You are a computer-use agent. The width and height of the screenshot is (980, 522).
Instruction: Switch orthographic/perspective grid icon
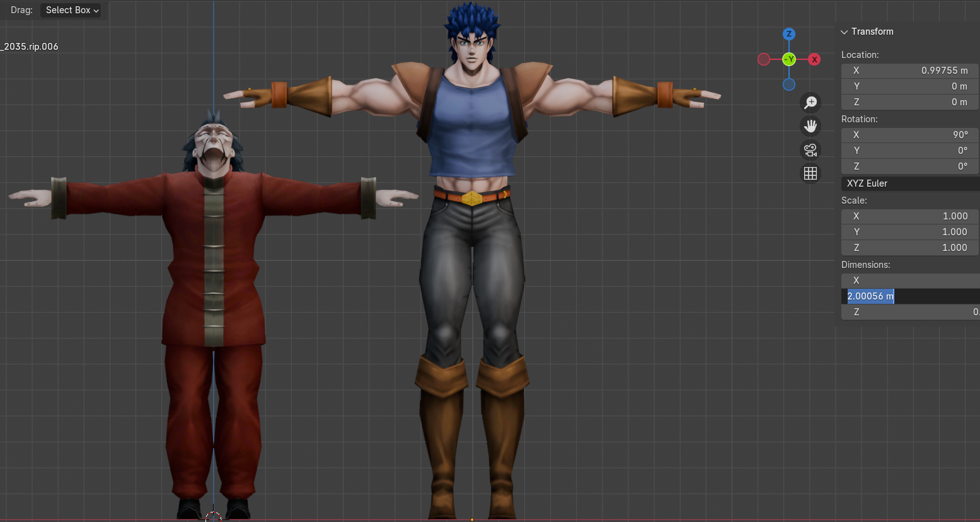click(810, 173)
